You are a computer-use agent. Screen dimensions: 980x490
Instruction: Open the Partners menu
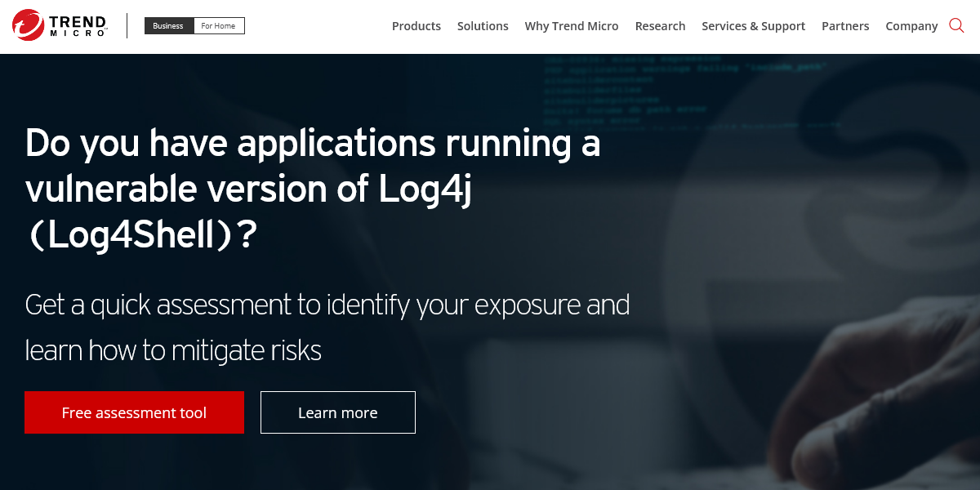845,26
